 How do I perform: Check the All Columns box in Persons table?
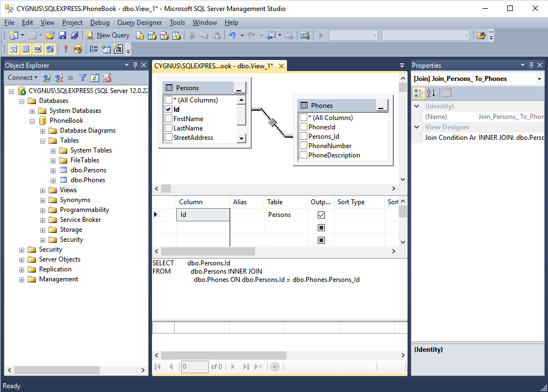pos(169,100)
